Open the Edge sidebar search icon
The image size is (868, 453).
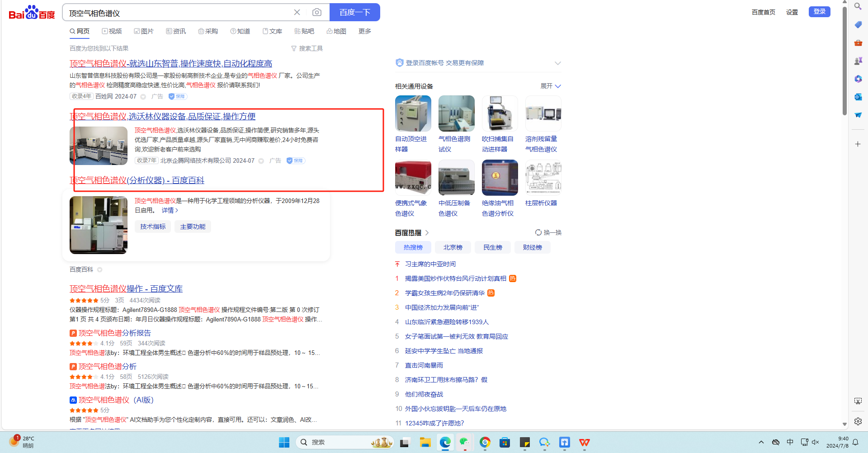point(858,6)
